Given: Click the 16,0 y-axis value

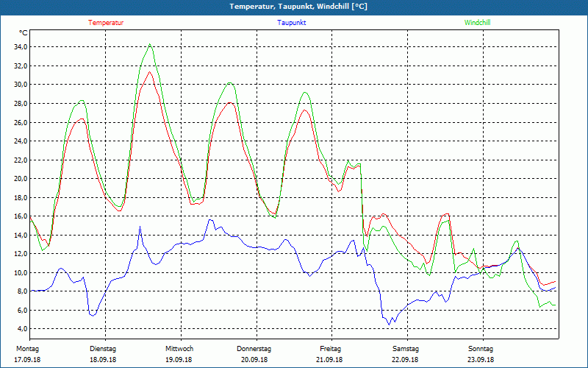Looking at the screenshot, I should 21,216.
